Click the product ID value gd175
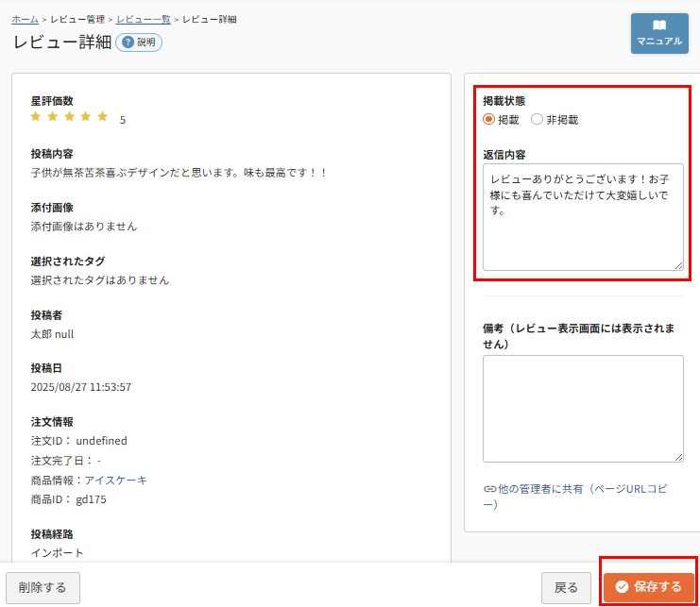Viewport: 700px width, 607px height. (x=91, y=499)
